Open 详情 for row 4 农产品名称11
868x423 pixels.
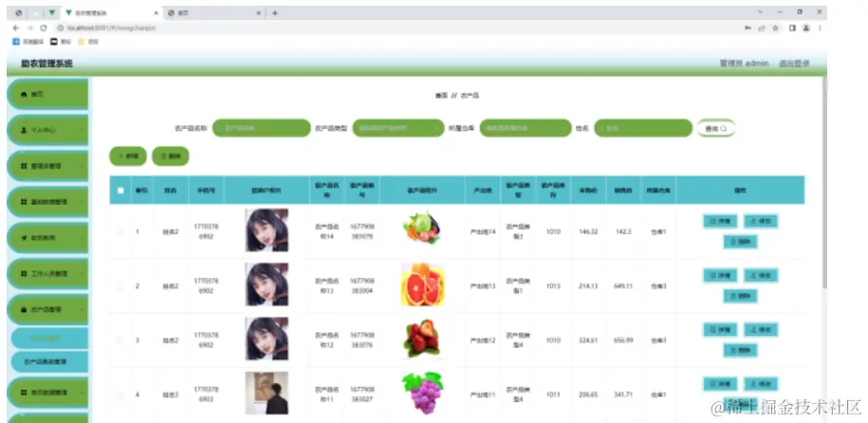pyautogui.click(x=720, y=384)
